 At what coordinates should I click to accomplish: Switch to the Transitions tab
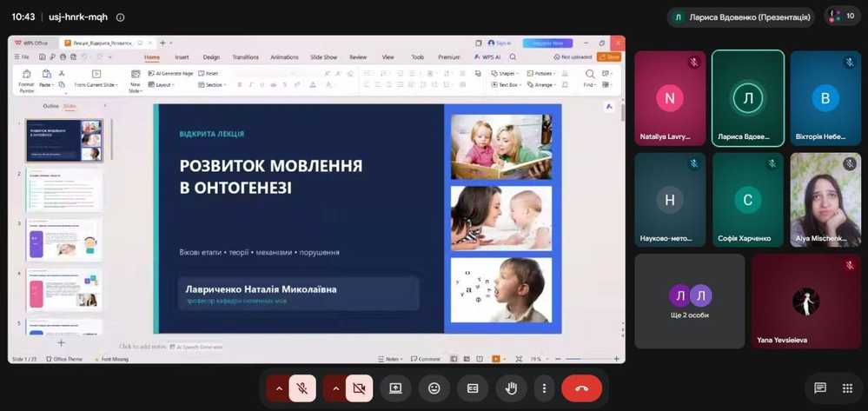[245, 57]
